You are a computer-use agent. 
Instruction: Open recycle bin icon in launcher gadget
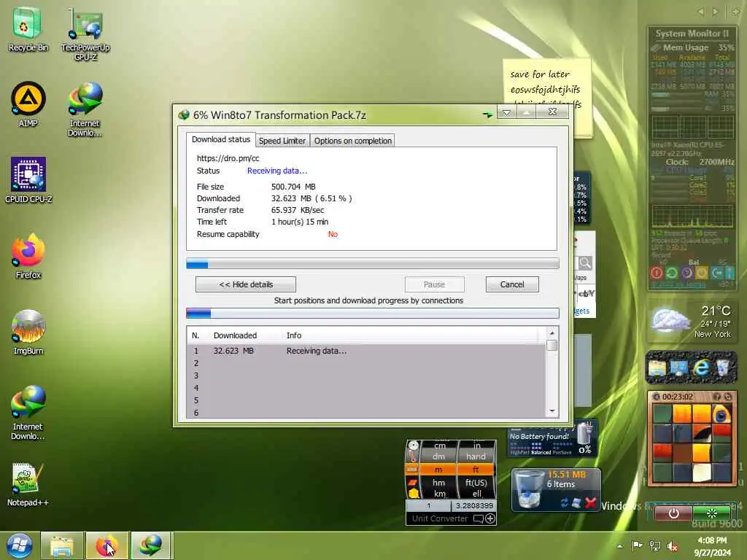(723, 367)
